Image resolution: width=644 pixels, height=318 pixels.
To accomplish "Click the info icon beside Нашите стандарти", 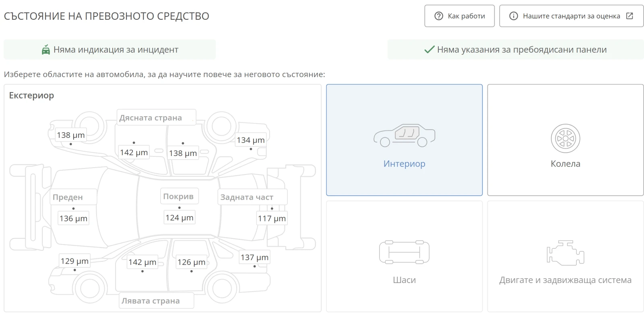I will (x=514, y=16).
